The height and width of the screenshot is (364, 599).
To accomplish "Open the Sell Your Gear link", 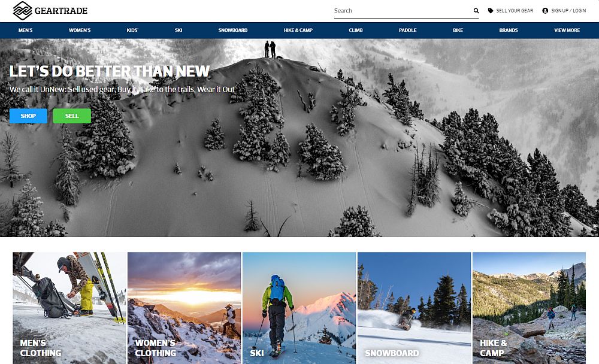I will [x=515, y=11].
